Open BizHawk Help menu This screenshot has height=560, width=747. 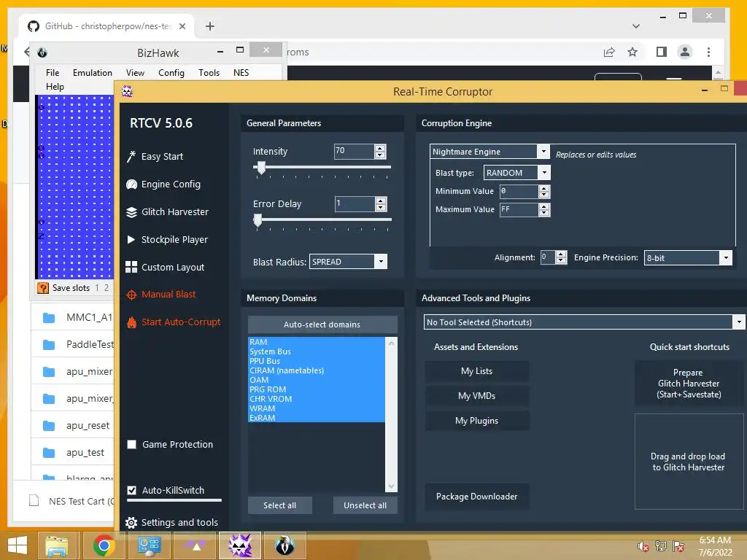[55, 87]
